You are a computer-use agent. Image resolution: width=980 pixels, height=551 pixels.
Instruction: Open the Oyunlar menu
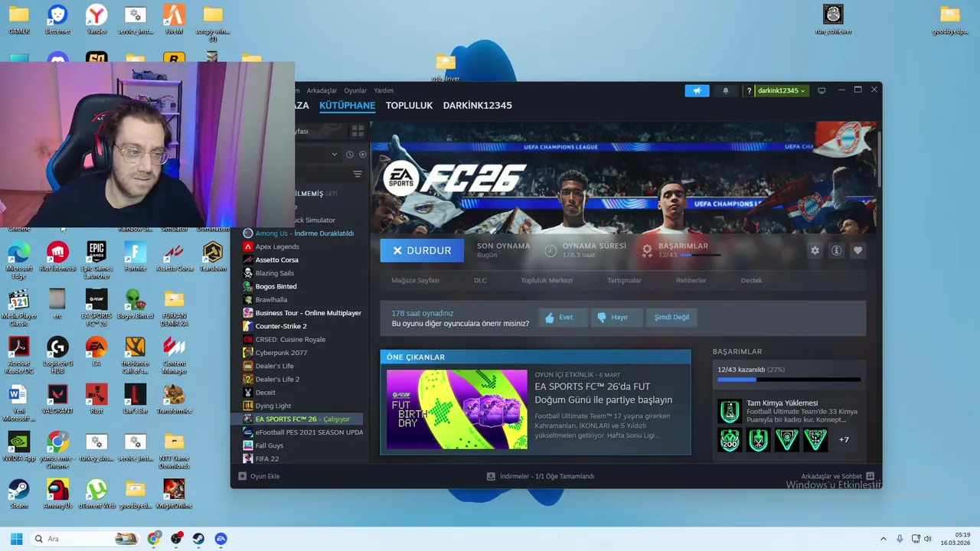tap(355, 90)
